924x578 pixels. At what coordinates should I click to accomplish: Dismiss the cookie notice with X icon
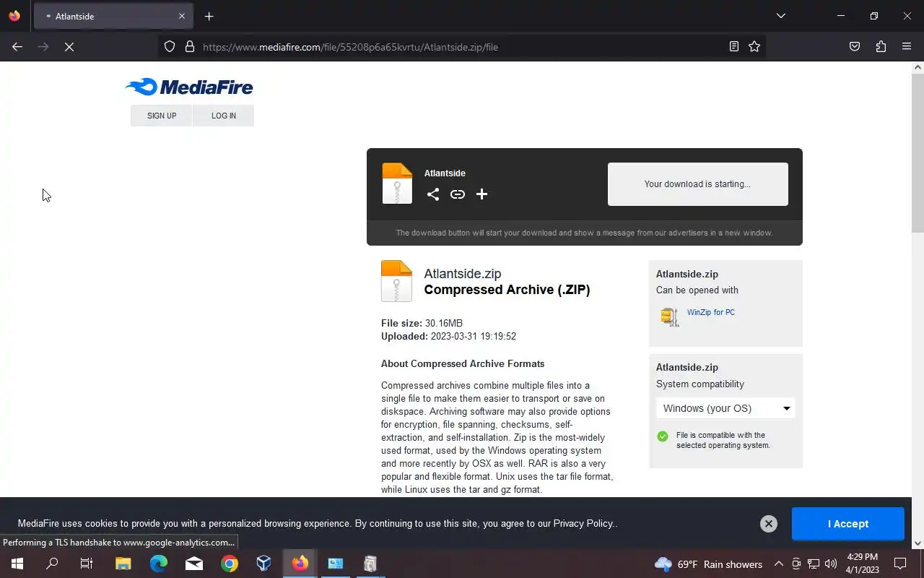[769, 524]
